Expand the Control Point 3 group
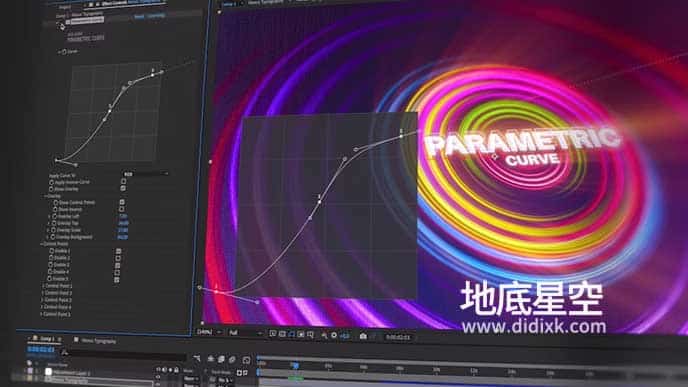This screenshot has width=688, height=387. coord(42,300)
